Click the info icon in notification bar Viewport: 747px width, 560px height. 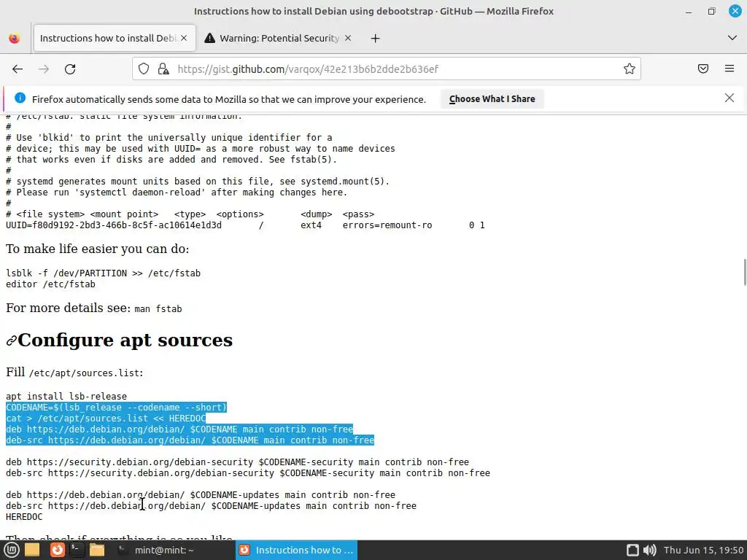coord(20,98)
